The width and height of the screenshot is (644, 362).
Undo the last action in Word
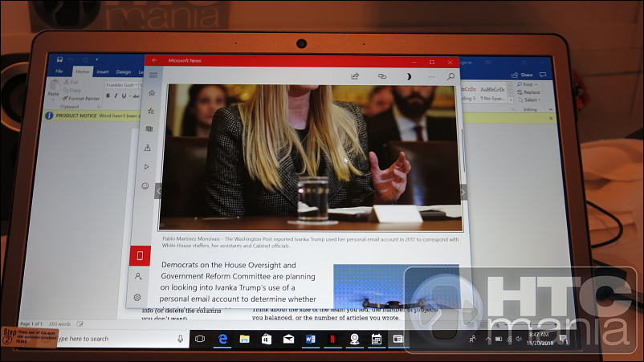point(72,59)
